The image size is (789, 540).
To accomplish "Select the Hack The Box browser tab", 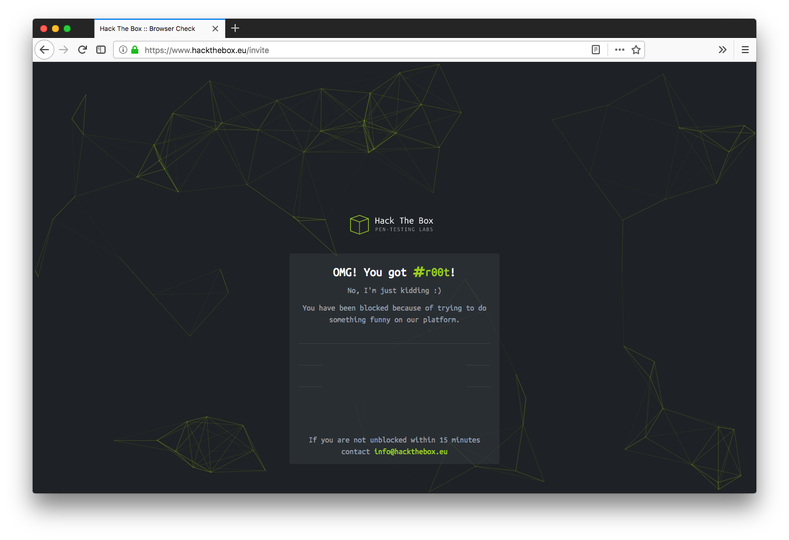I will [x=150, y=29].
